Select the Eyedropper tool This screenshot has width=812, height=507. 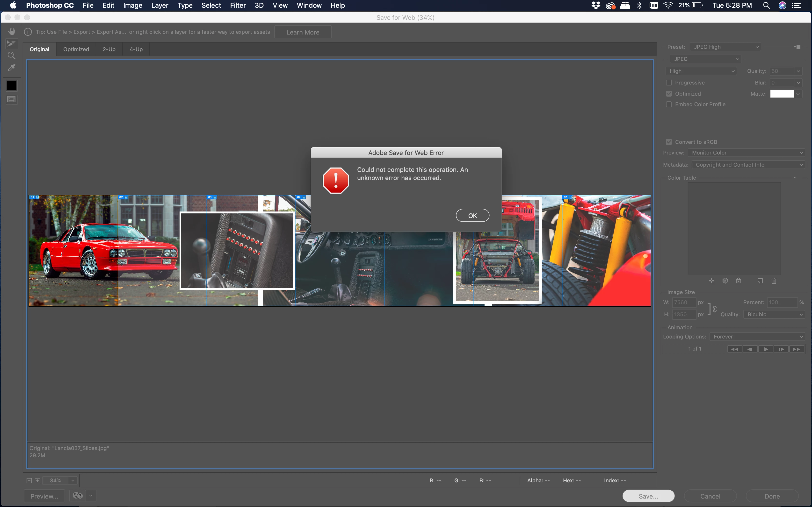point(11,68)
